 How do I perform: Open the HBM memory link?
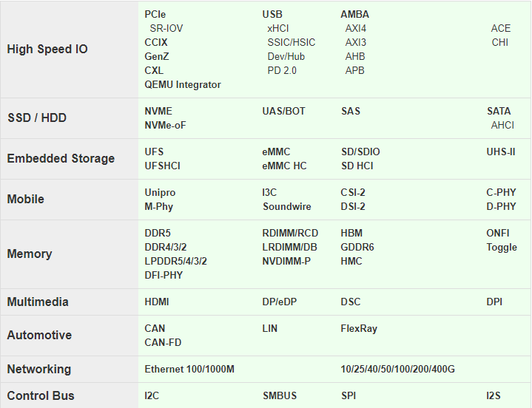click(351, 233)
